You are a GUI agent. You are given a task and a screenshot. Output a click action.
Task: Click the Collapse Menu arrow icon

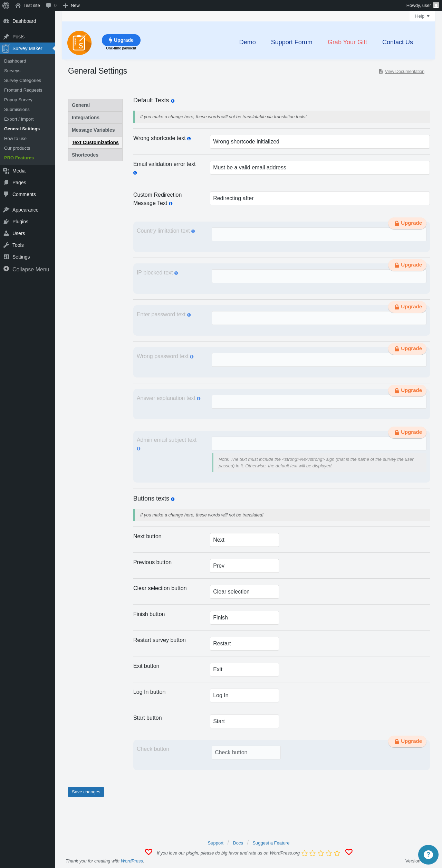click(6, 269)
